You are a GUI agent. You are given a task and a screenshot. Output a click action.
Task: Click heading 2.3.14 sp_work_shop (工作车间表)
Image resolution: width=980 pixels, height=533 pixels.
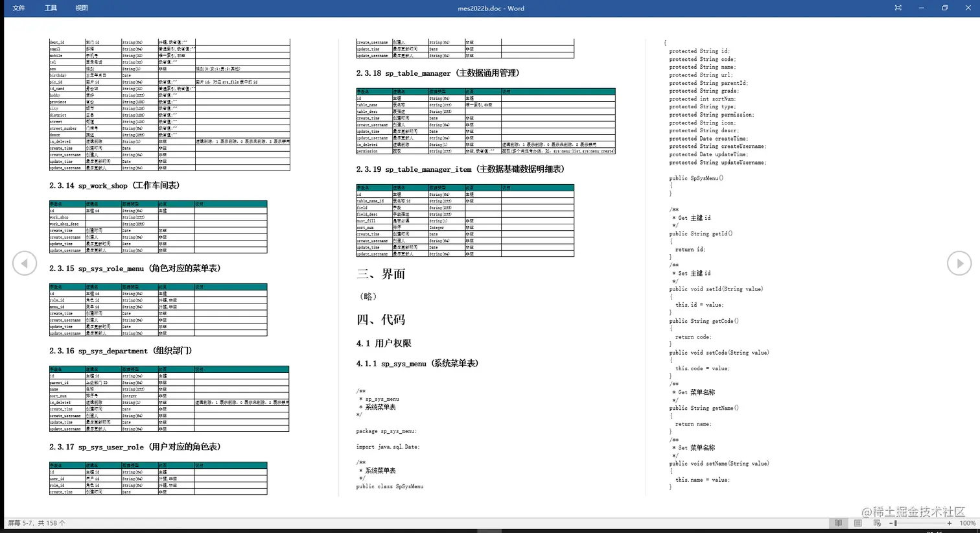click(115, 185)
